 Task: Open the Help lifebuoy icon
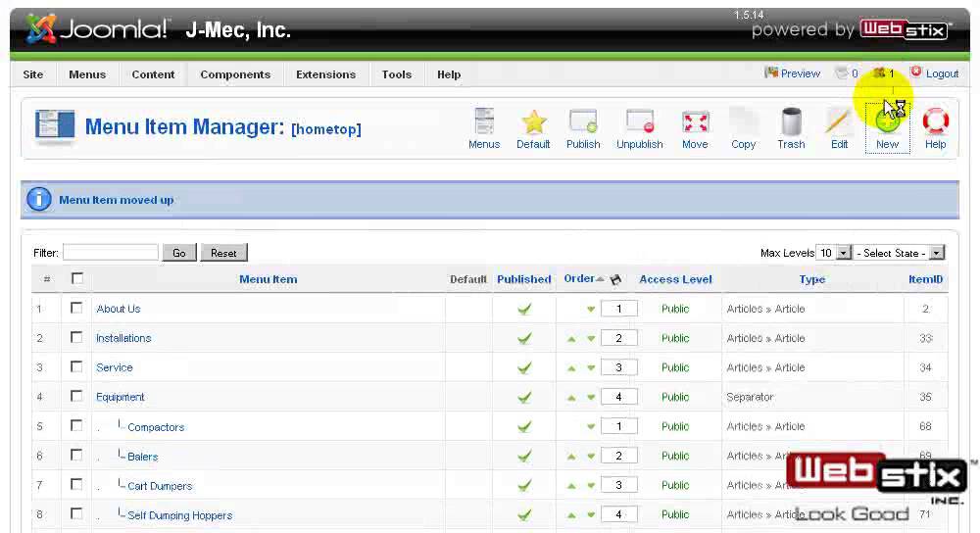tap(935, 128)
